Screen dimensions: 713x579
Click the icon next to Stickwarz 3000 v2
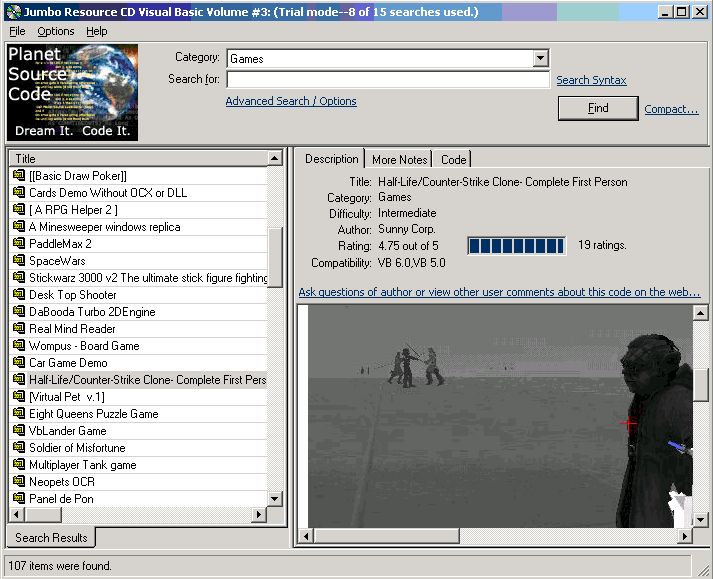[19, 277]
